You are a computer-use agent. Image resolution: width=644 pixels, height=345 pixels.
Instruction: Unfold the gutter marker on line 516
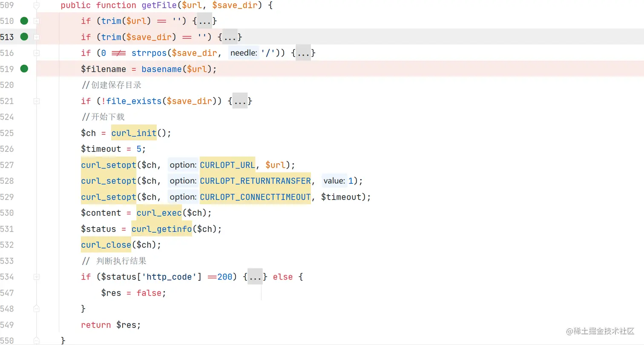coord(37,53)
